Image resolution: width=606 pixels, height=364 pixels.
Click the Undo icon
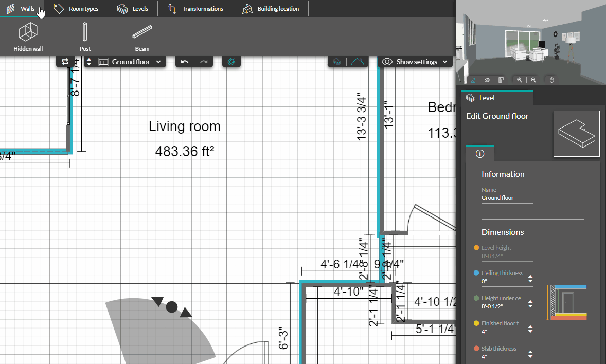coord(184,61)
